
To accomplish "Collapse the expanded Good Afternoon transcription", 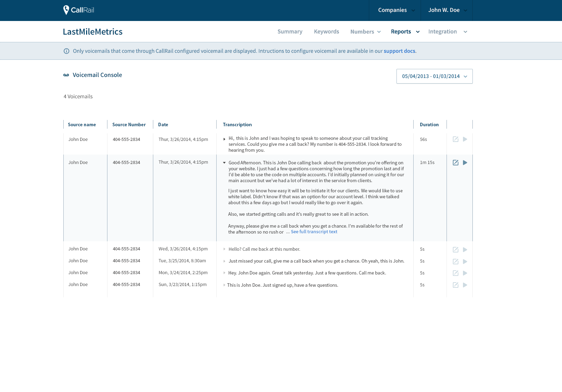I will pyautogui.click(x=224, y=163).
